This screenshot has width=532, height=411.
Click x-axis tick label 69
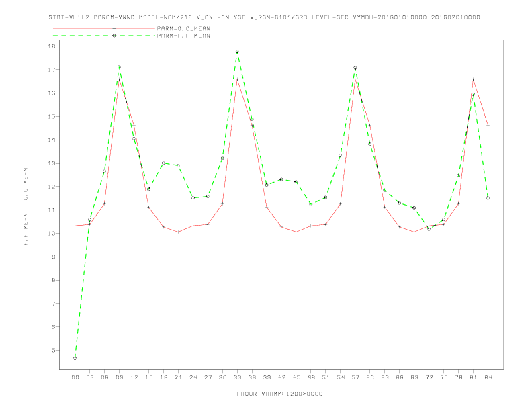(x=414, y=377)
